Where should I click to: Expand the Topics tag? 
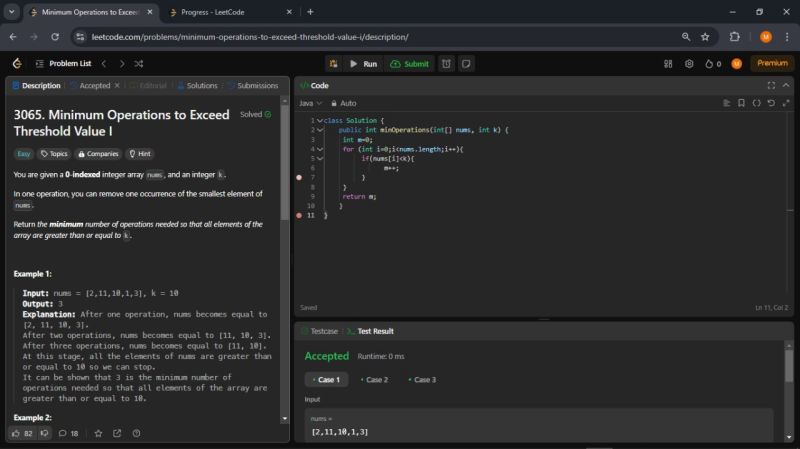[54, 154]
